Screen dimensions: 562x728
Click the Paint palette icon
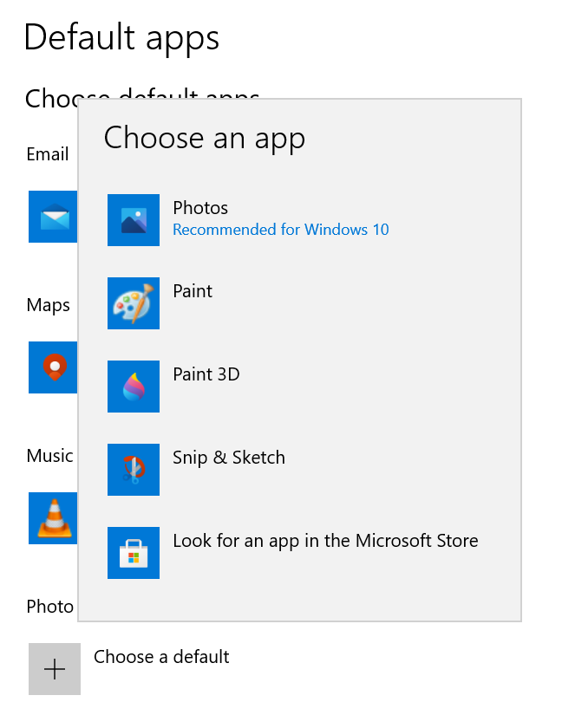(x=134, y=303)
